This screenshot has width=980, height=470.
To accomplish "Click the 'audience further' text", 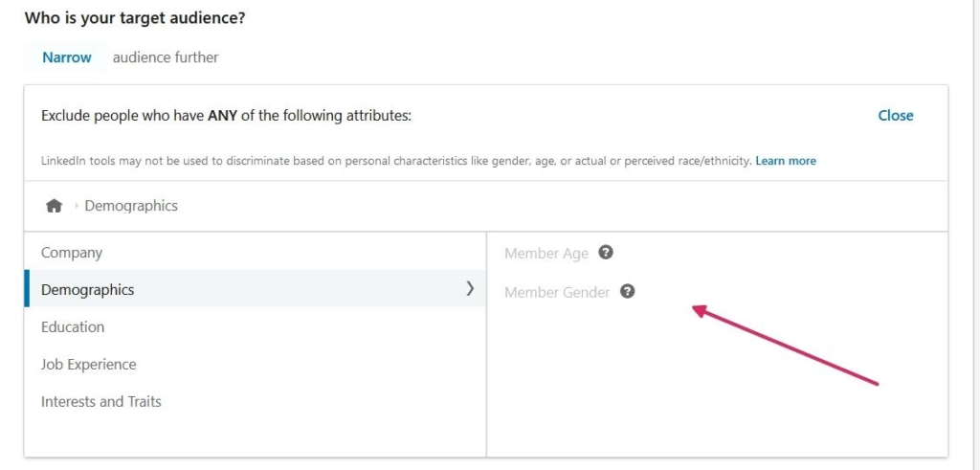I will click(x=166, y=57).
